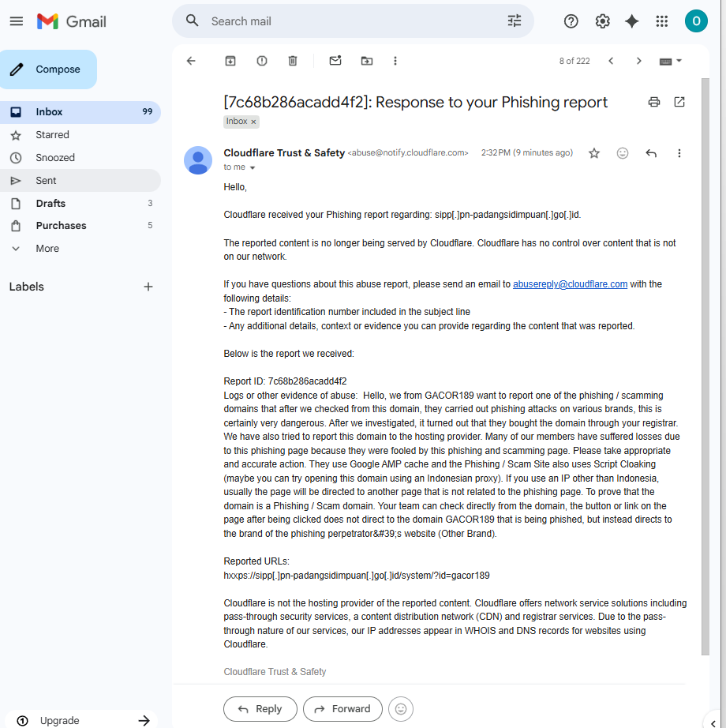
Task: Click Compose to write new mail
Action: point(48,69)
